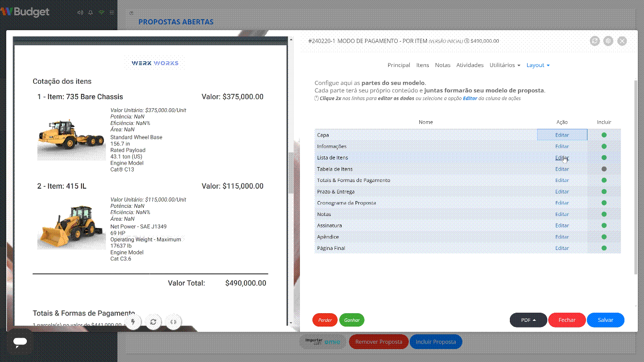Click the blue Salvar button
644x362 pixels.
pos(605,320)
